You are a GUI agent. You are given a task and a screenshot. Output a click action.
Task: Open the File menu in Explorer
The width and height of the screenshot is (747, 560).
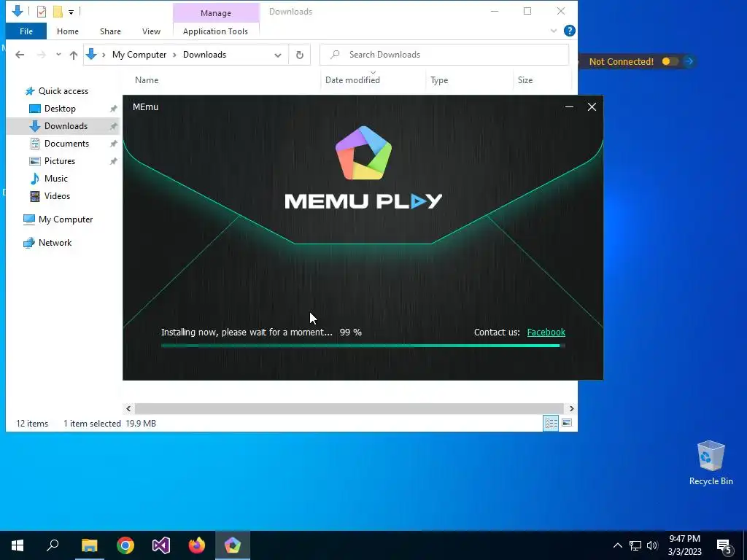click(26, 31)
